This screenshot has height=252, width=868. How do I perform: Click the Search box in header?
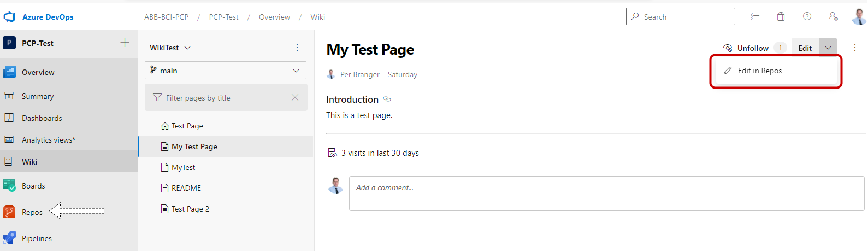click(680, 16)
